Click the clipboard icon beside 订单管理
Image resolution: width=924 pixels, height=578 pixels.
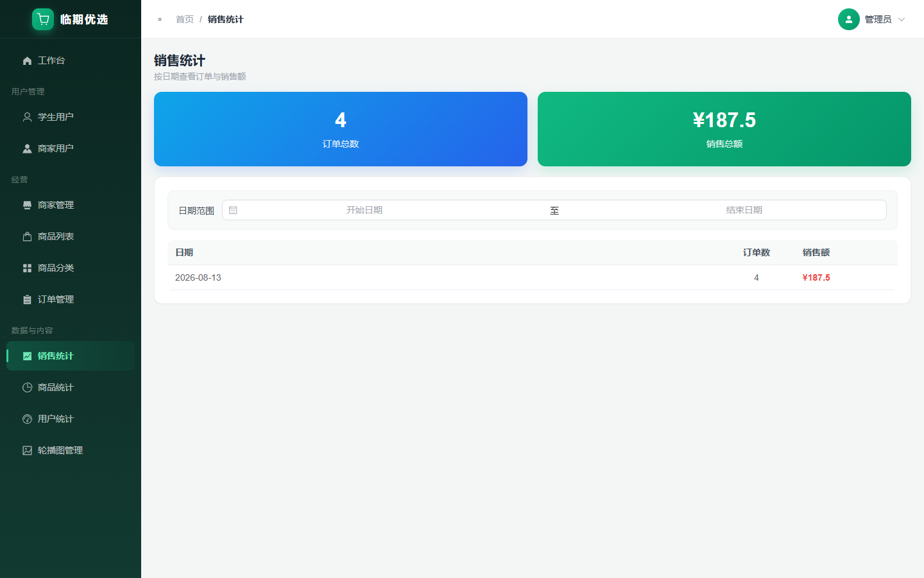pyautogui.click(x=27, y=299)
